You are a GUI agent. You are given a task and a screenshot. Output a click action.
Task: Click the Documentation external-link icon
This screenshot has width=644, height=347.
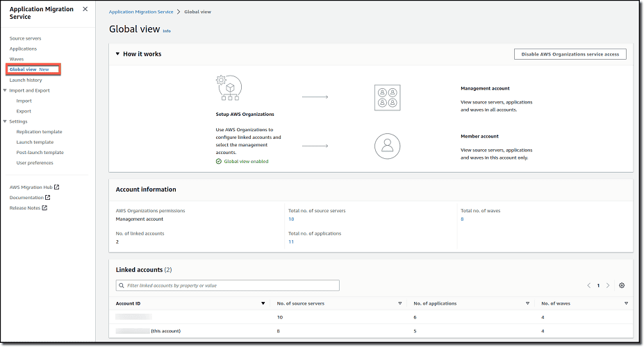tap(48, 197)
